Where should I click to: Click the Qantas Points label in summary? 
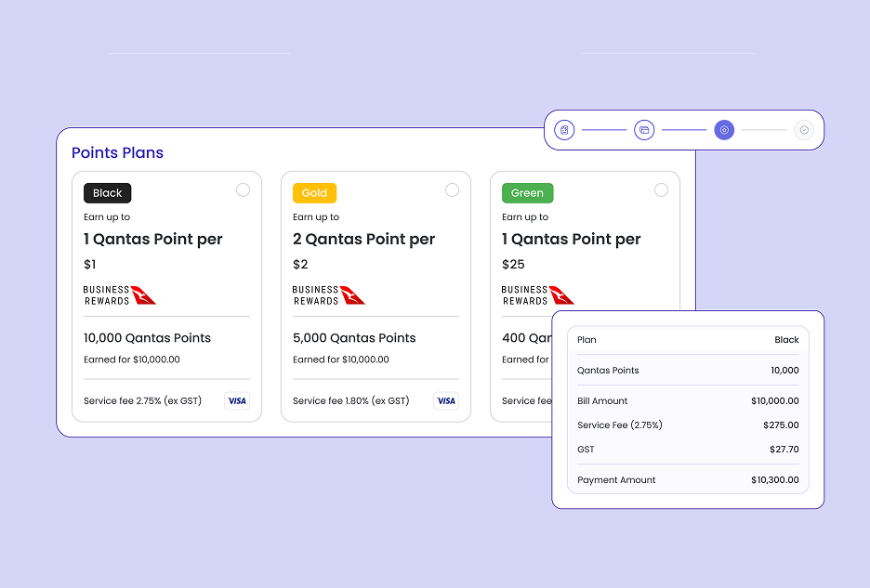(x=608, y=370)
